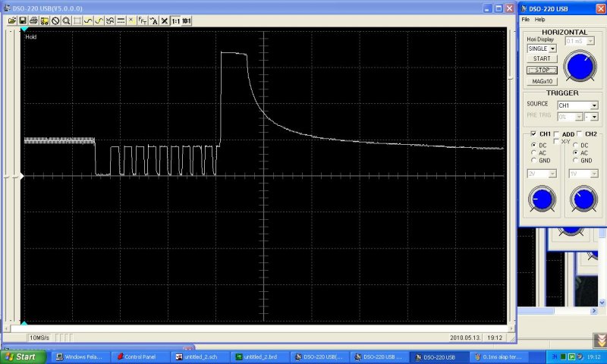Enable the CH1 channel checkbox
Image resolution: width=607 pixels, height=364 pixels.
533,133
